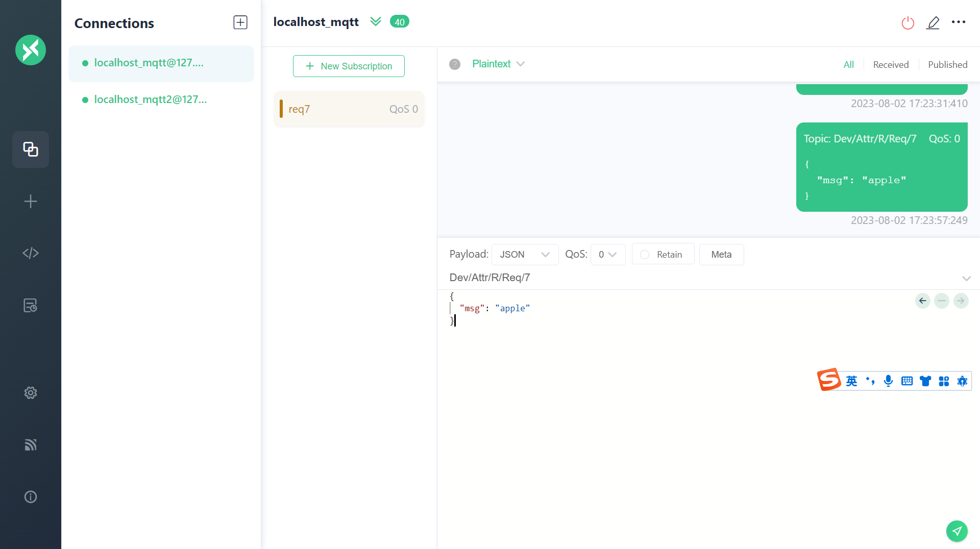Click the New Subscription button

[349, 66]
